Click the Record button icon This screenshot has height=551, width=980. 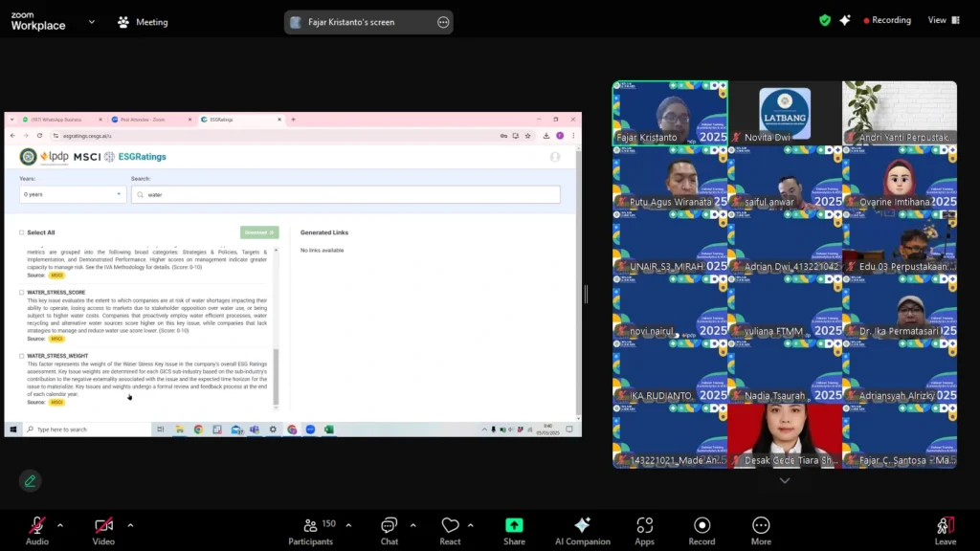click(x=702, y=525)
